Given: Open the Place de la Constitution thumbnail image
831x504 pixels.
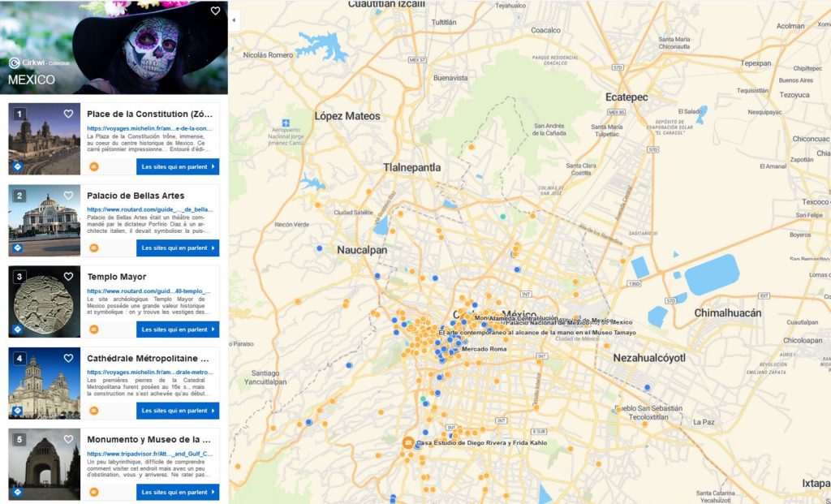Looking at the screenshot, I should [45, 139].
